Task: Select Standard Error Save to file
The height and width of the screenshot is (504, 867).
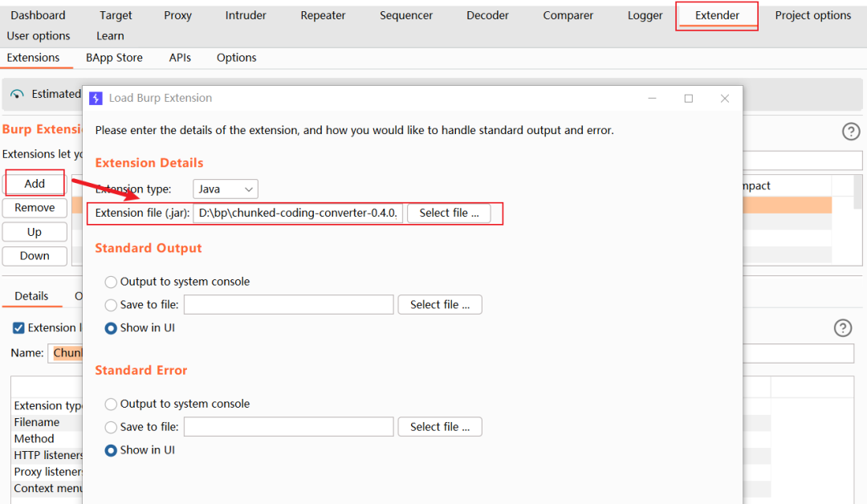Action: tap(111, 427)
